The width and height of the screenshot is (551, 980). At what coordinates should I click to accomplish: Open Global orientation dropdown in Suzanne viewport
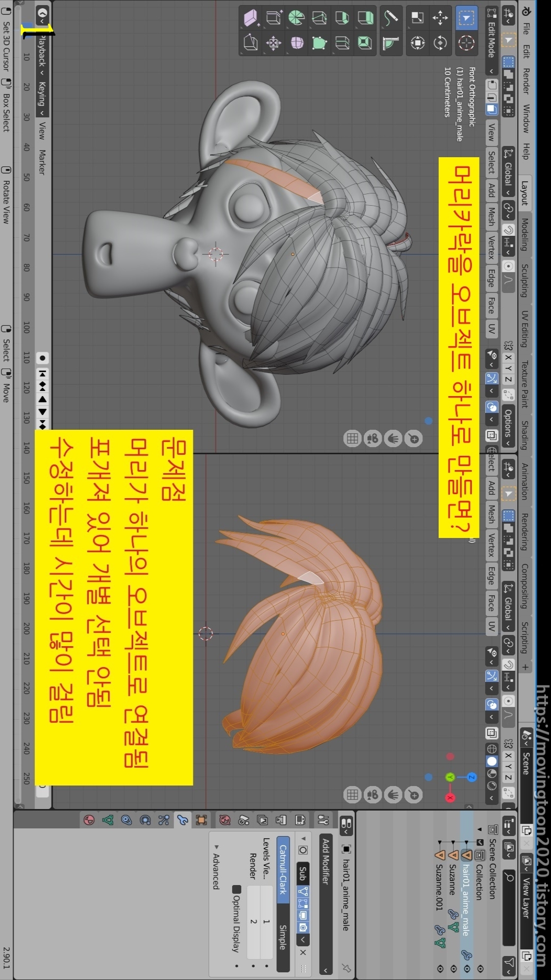(508, 173)
